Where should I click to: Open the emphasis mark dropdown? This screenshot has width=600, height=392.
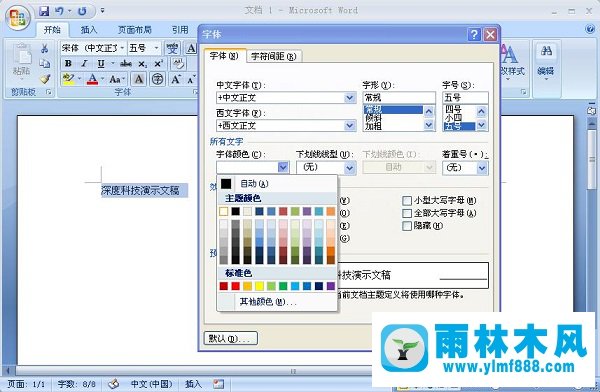click(x=482, y=168)
